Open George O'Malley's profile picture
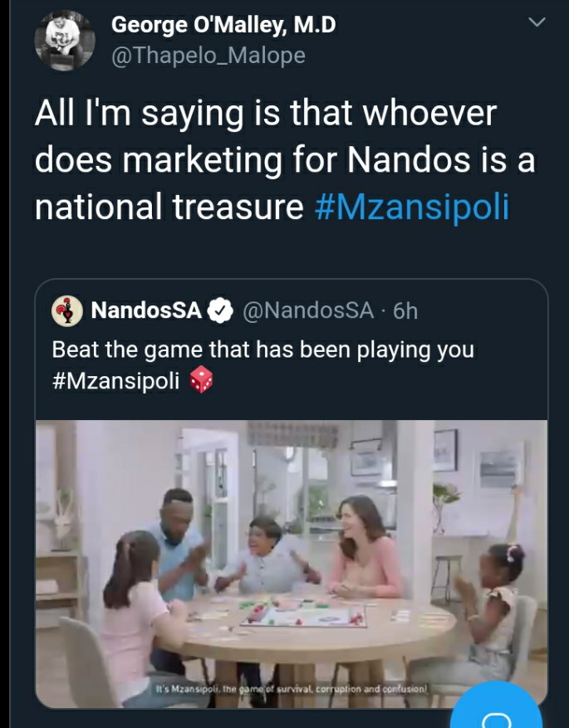 pyautogui.click(x=65, y=41)
